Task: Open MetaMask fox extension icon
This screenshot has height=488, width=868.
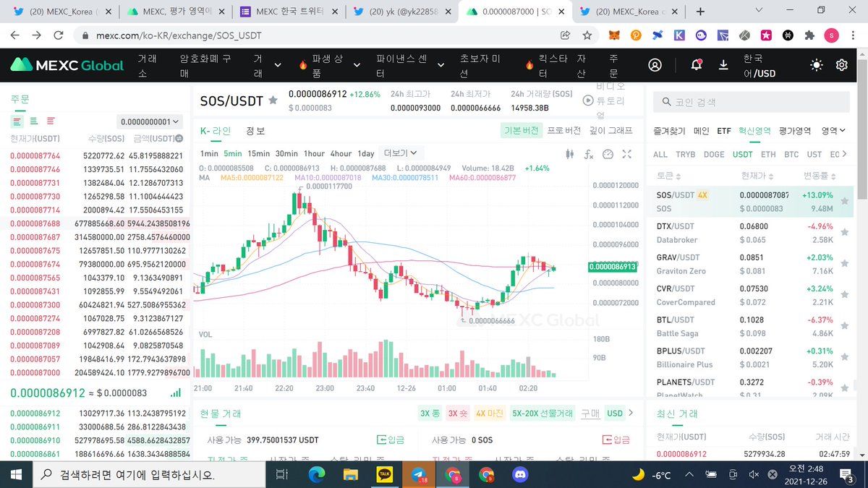Action: tap(615, 35)
